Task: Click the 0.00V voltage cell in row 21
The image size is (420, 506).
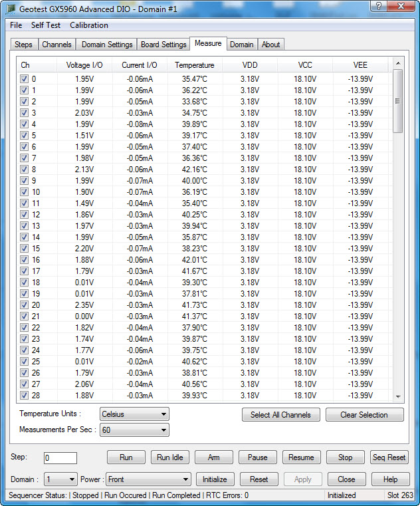Action: point(84,316)
